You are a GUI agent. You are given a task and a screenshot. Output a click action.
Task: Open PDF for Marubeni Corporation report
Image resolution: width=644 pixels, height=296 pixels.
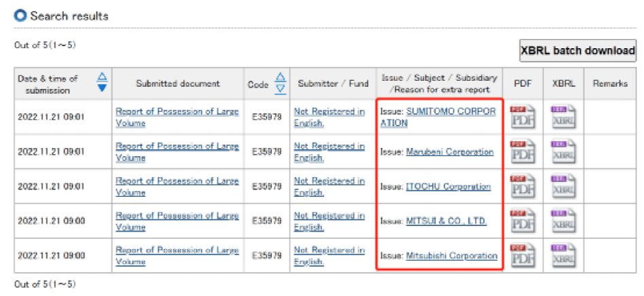522,152
